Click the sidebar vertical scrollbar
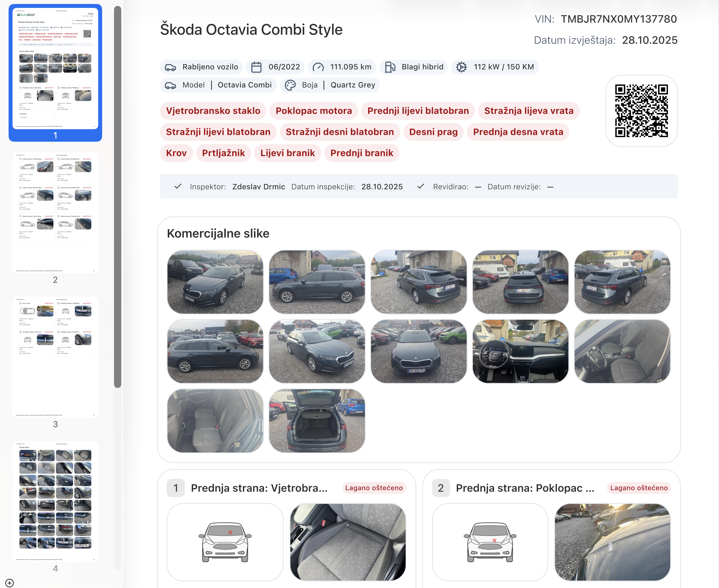719x588 pixels. point(118,196)
